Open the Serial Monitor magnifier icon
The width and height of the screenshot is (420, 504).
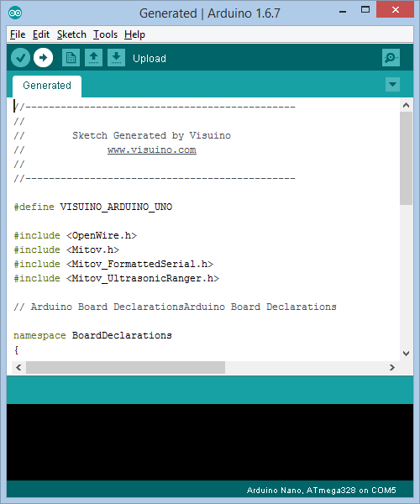391,58
